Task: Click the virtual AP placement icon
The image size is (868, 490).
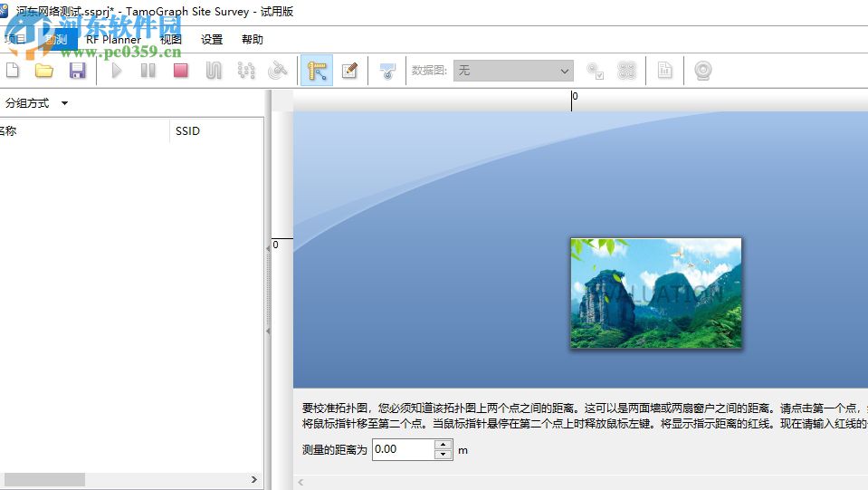Action: (x=387, y=71)
